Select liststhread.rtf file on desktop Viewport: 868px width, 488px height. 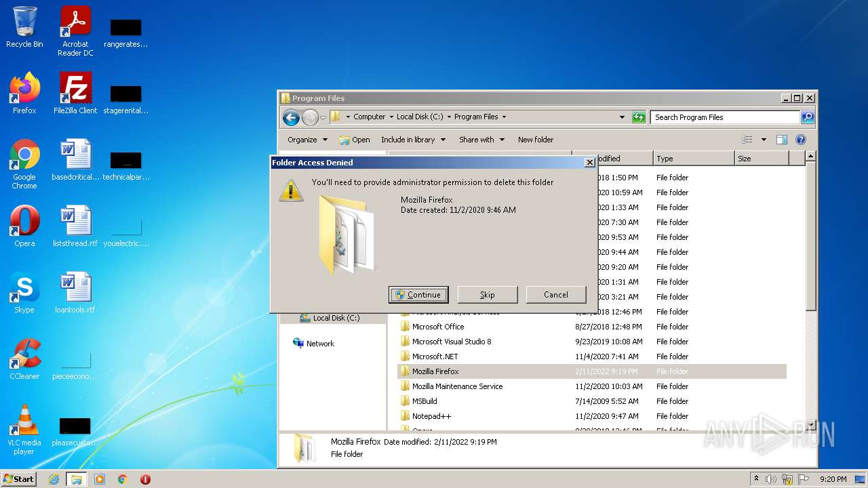pyautogui.click(x=75, y=226)
